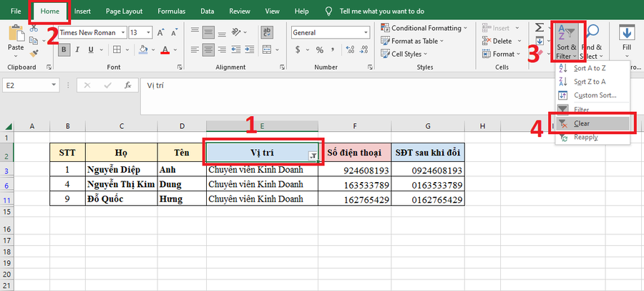Click the Accounting dollar format icon

[298, 50]
